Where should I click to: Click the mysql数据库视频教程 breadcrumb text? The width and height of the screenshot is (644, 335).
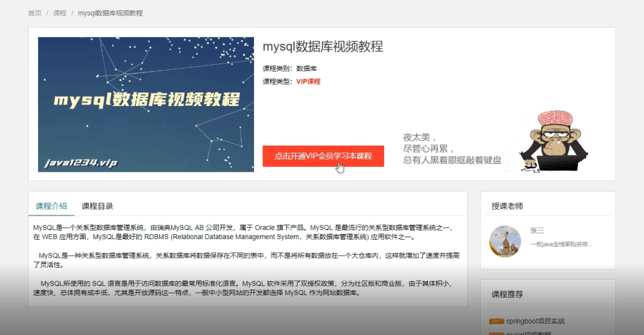[110, 13]
